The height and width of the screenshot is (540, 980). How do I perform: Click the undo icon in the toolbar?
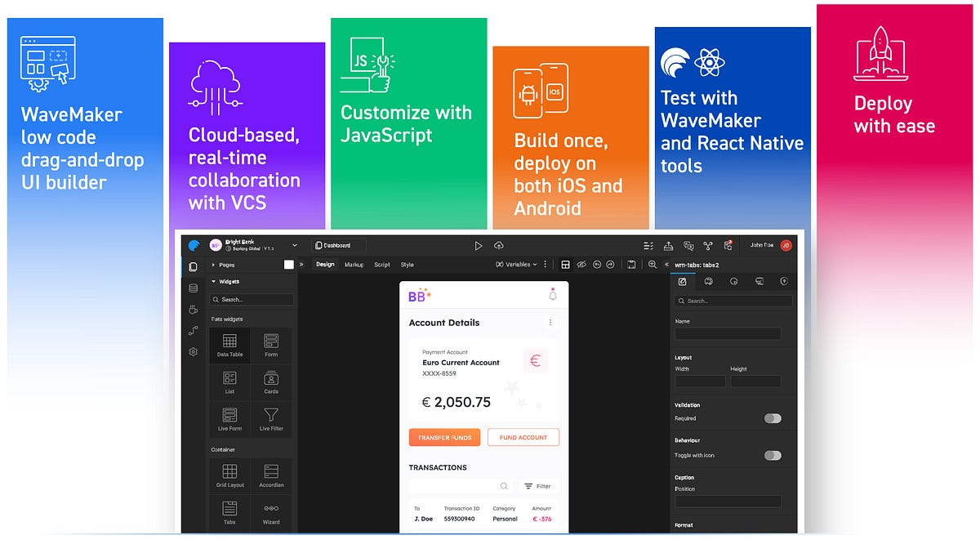click(597, 263)
